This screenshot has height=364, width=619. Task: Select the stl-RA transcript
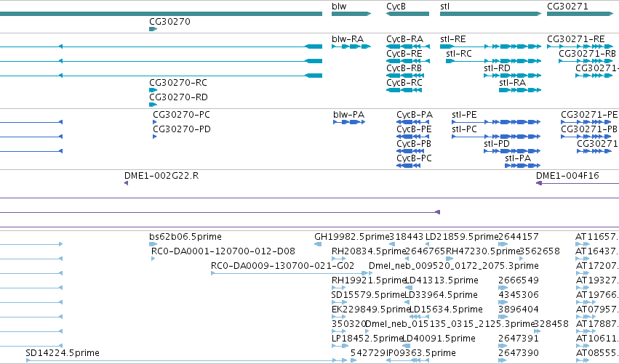pyautogui.click(x=520, y=90)
